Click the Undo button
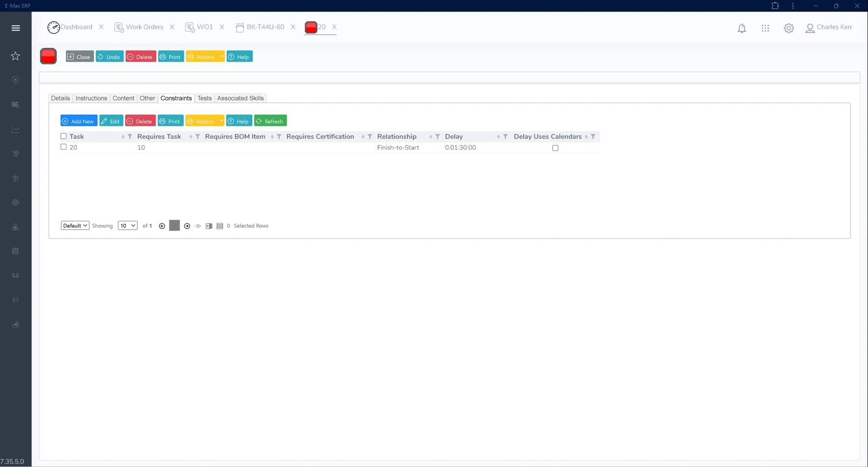Screen dimensions: 868x467 pyautogui.click(x=109, y=56)
